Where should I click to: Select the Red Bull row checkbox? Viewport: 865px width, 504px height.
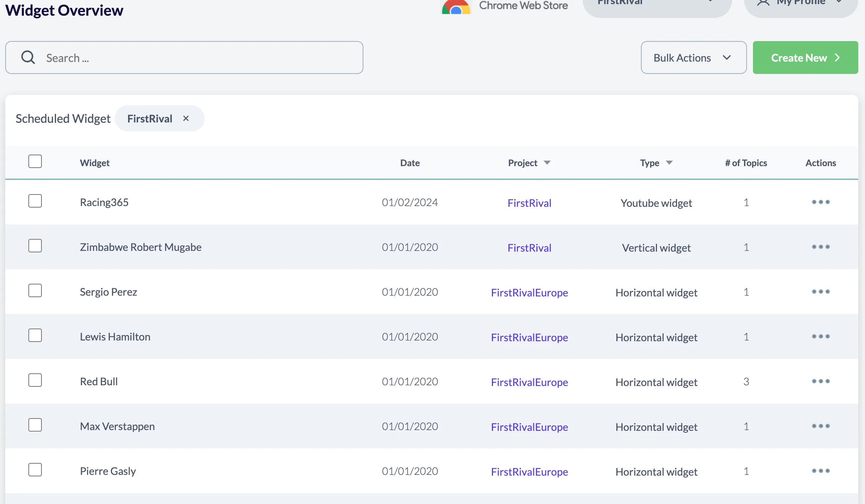[x=35, y=380]
